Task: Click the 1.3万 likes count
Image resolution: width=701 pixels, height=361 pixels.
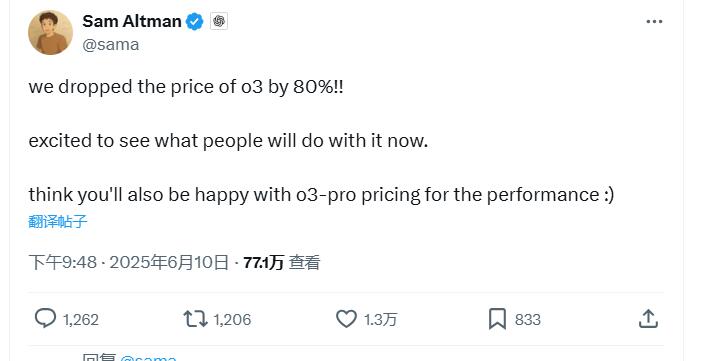Action: 380,319
